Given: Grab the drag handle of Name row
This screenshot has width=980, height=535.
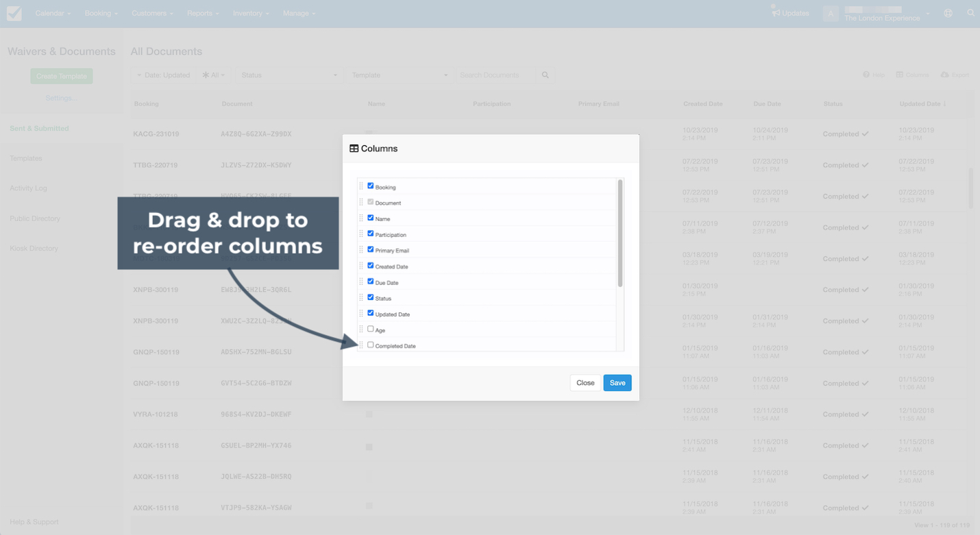Looking at the screenshot, I should pyautogui.click(x=361, y=218).
